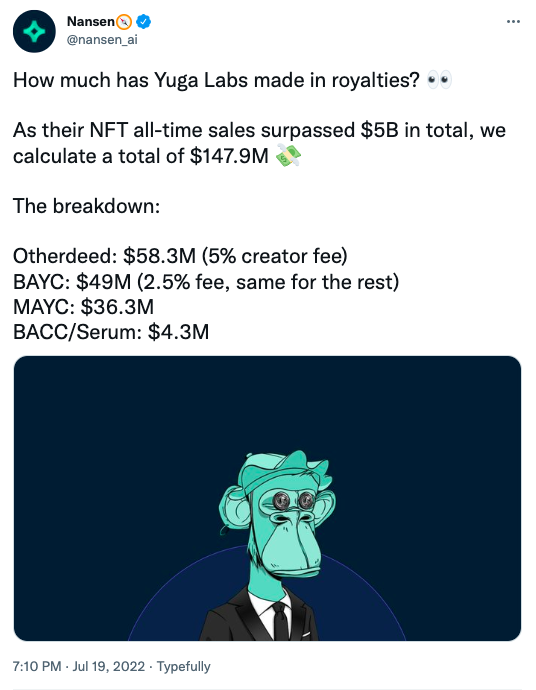Viewport: 536px width, 690px height.
Task: Click the Jul 19, 2022 date
Action: (x=109, y=666)
